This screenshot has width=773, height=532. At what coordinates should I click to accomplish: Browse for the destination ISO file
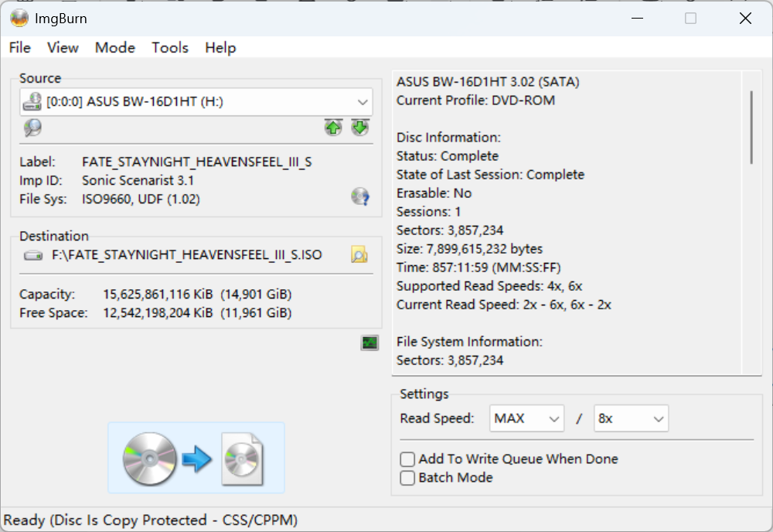pos(359,254)
